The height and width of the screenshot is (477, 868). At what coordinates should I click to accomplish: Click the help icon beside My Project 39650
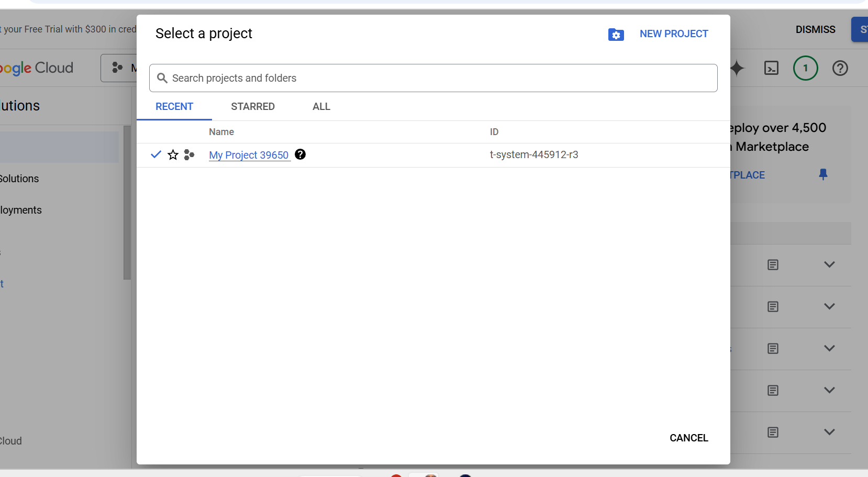(x=300, y=154)
